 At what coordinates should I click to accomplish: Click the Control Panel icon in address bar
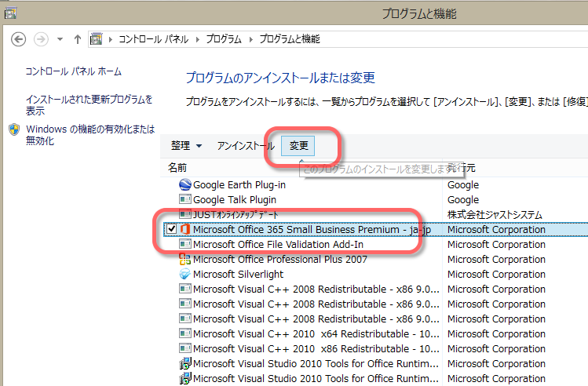click(x=97, y=39)
